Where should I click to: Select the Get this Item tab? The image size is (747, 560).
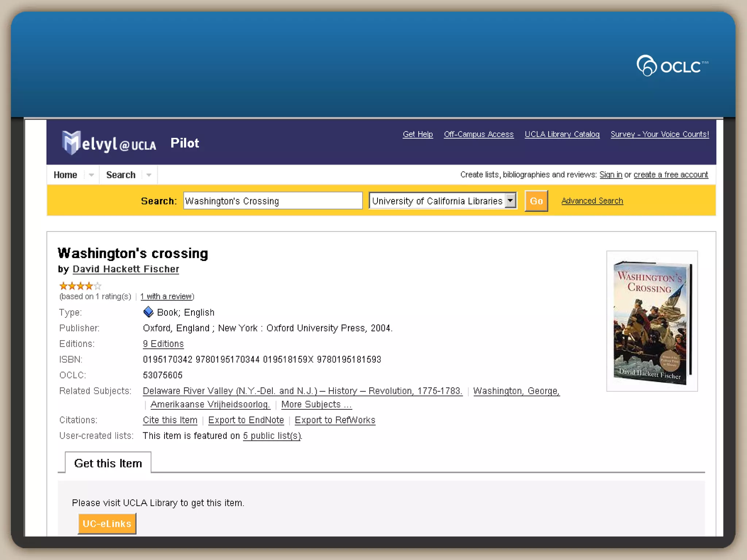click(x=108, y=463)
